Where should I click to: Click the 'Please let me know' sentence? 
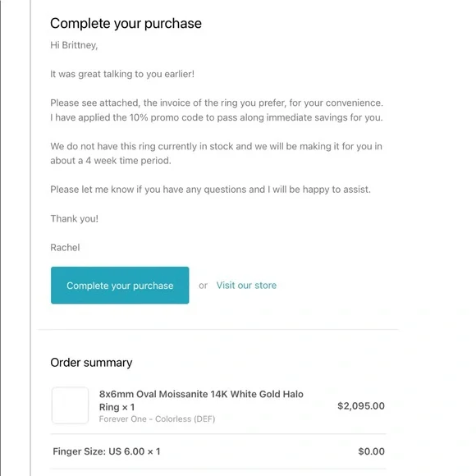click(x=210, y=190)
